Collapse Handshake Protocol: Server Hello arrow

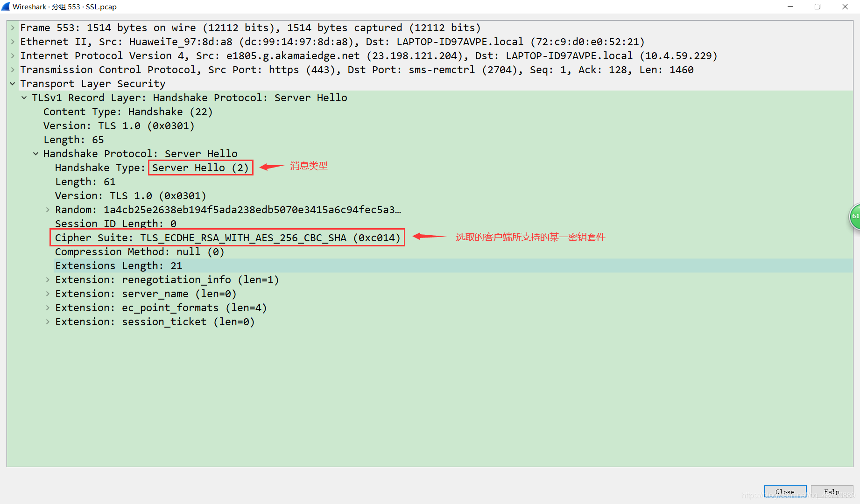point(36,154)
